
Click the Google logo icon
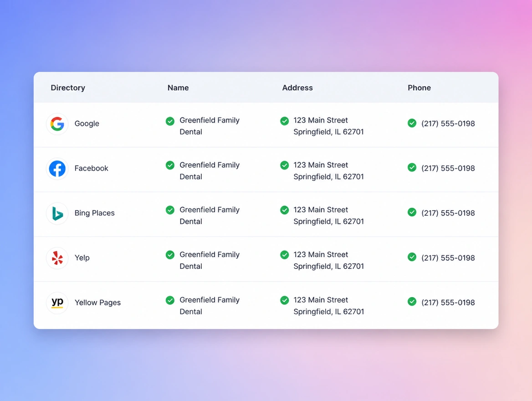[x=57, y=124]
